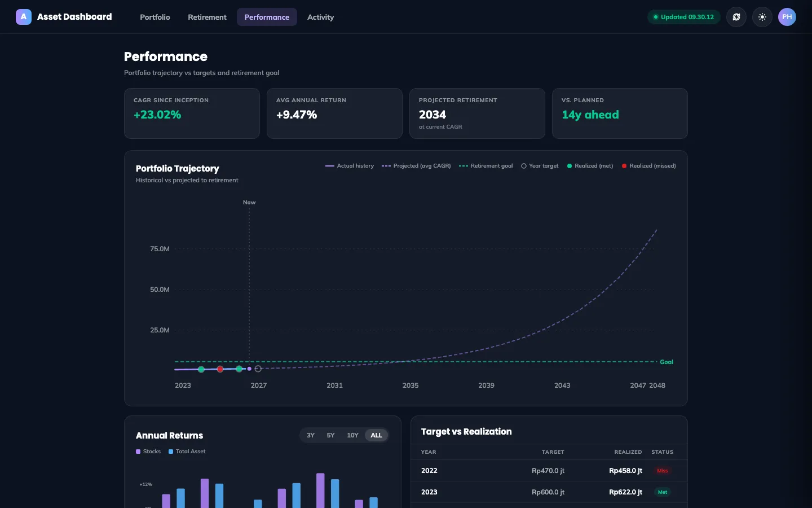
Task: Click the red missed point on trajectory chart
Action: click(x=220, y=369)
